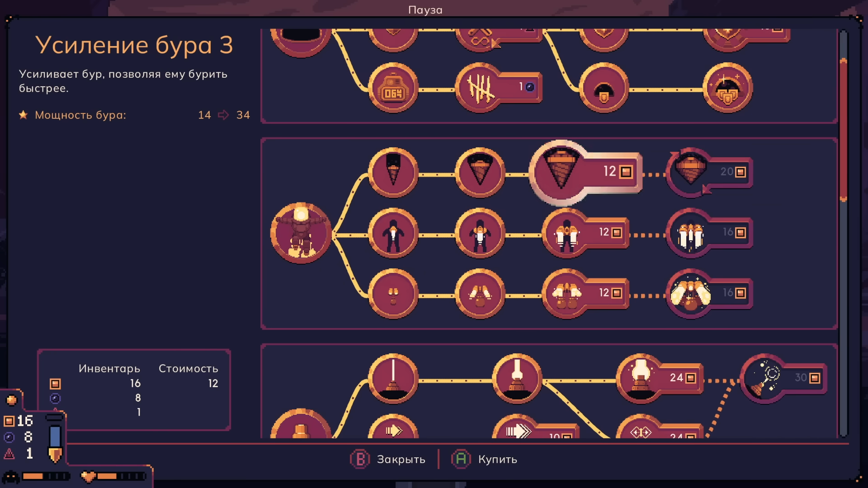Select the tally marks upgrade costing 1
This screenshot has height=488, width=868.
[498, 88]
